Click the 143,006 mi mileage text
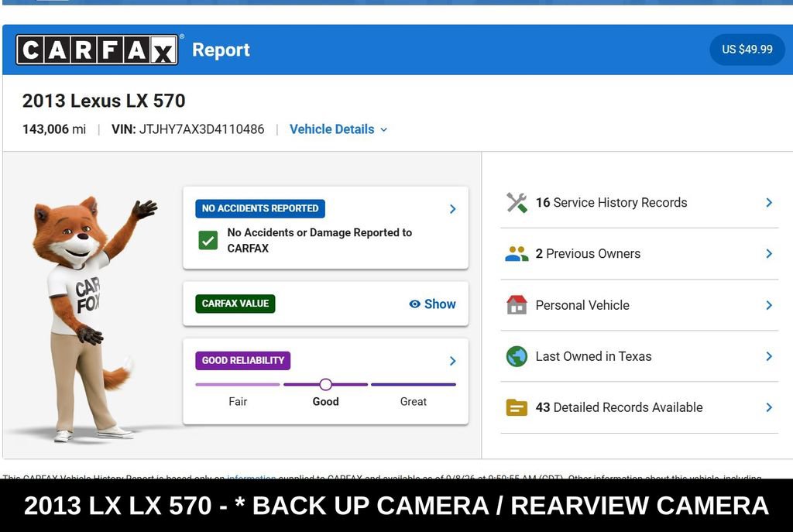The height and width of the screenshot is (532, 793). tap(54, 129)
